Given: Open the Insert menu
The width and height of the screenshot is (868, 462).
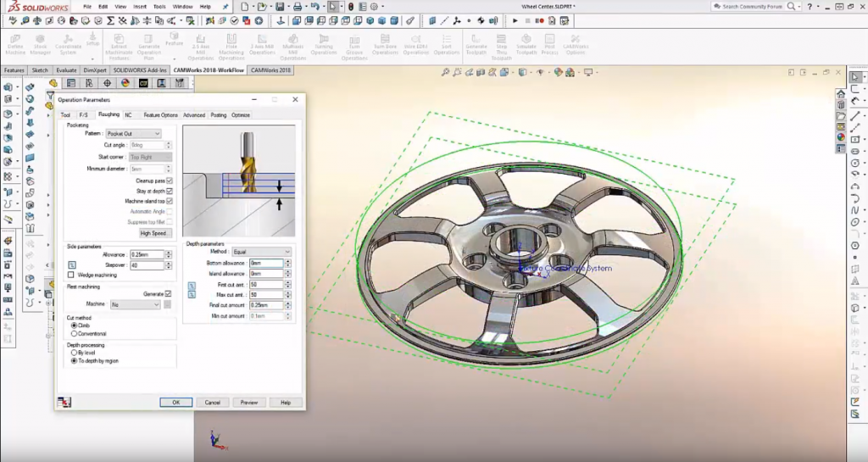Looking at the screenshot, I should tap(140, 7).
